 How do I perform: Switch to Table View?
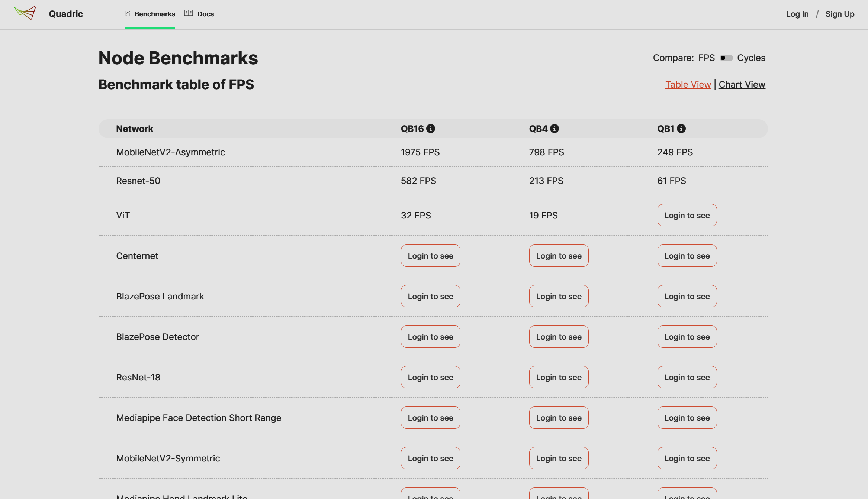tap(688, 84)
